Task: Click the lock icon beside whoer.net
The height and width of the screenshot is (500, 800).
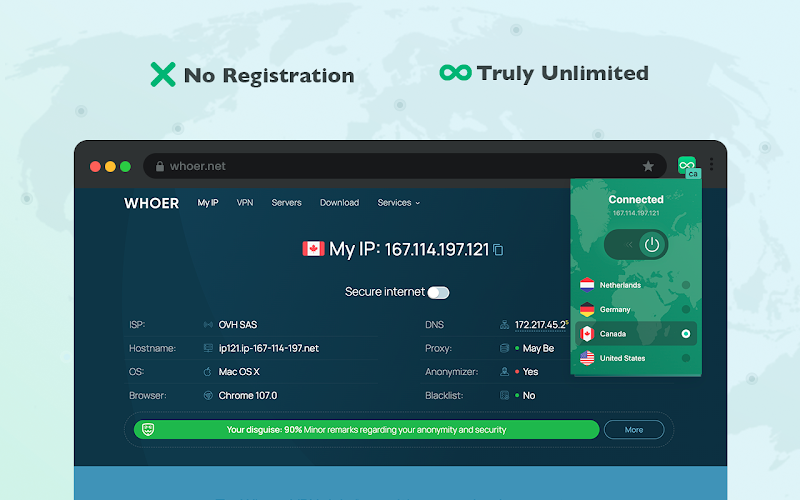Action: point(160,166)
